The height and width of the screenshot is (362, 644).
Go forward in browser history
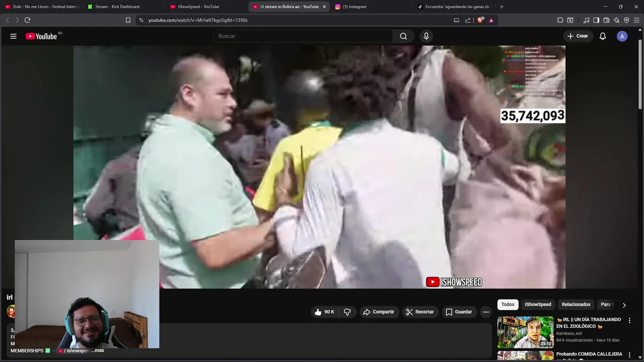17,20
